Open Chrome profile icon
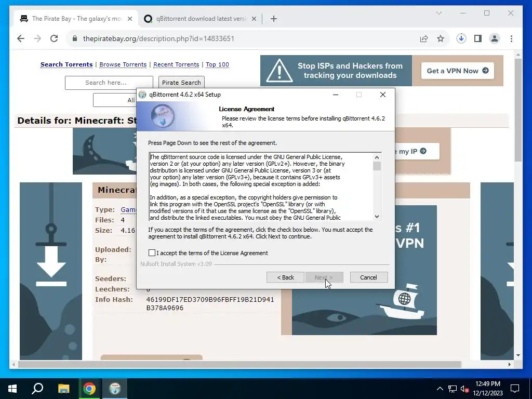532x399 pixels. pyautogui.click(x=495, y=38)
